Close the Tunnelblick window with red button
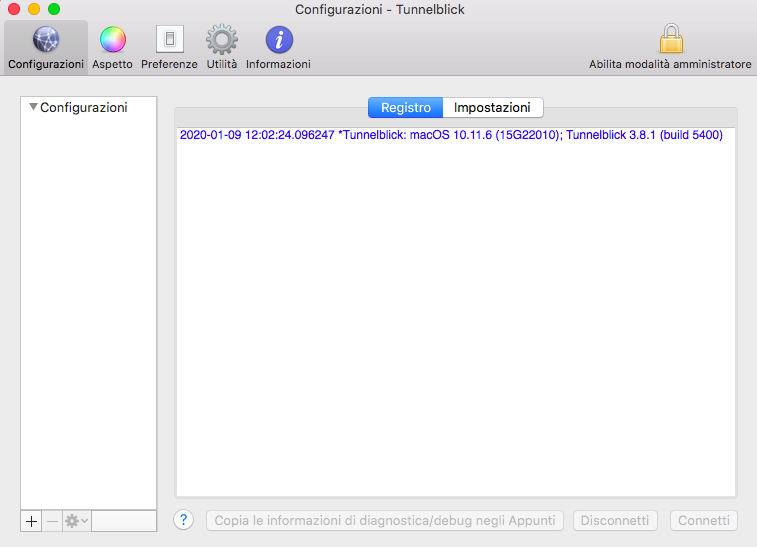Screen dimensions: 757x547 (x=14, y=9)
